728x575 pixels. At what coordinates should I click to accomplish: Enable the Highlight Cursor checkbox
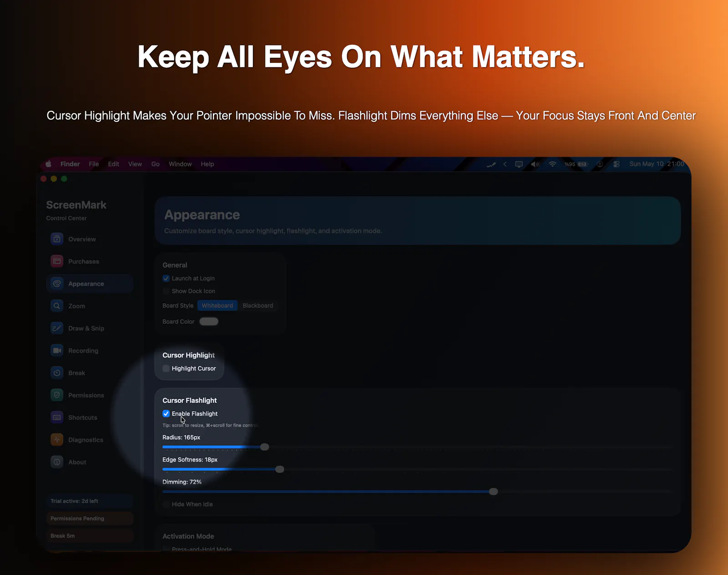[166, 368]
